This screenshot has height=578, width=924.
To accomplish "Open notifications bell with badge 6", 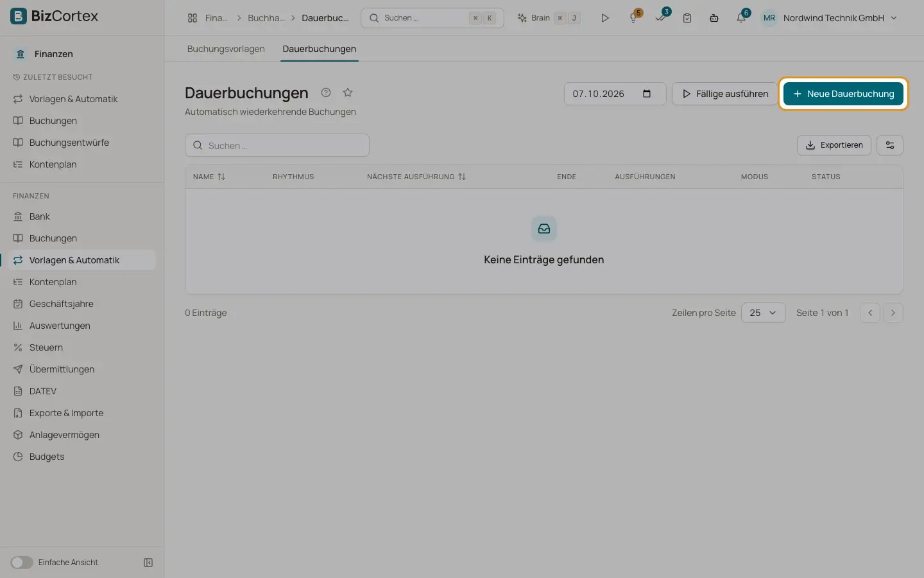I will click(741, 18).
